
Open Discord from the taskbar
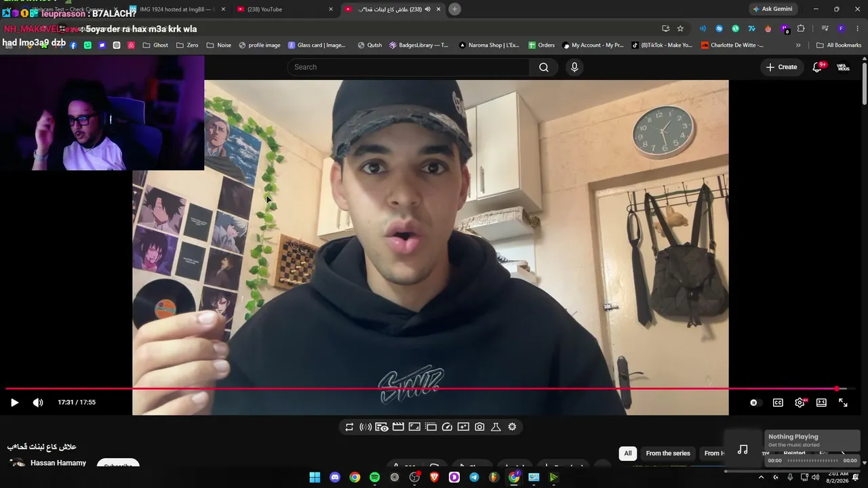334,477
